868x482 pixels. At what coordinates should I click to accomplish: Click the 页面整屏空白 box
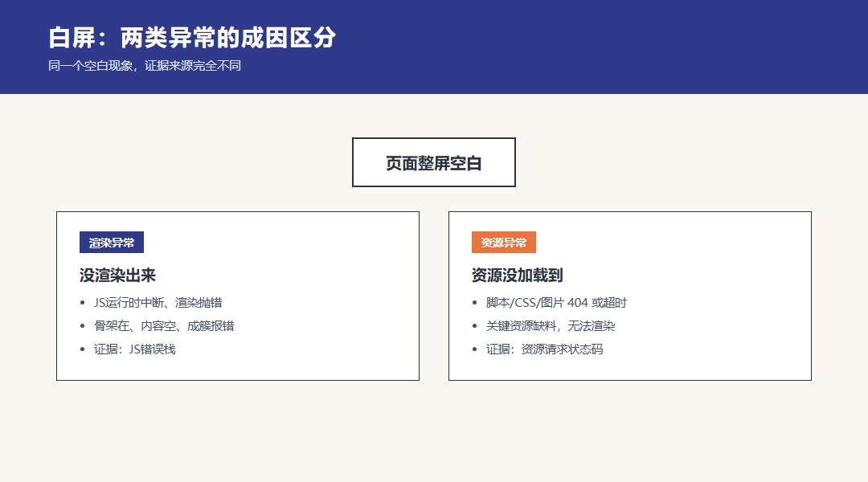(434, 162)
